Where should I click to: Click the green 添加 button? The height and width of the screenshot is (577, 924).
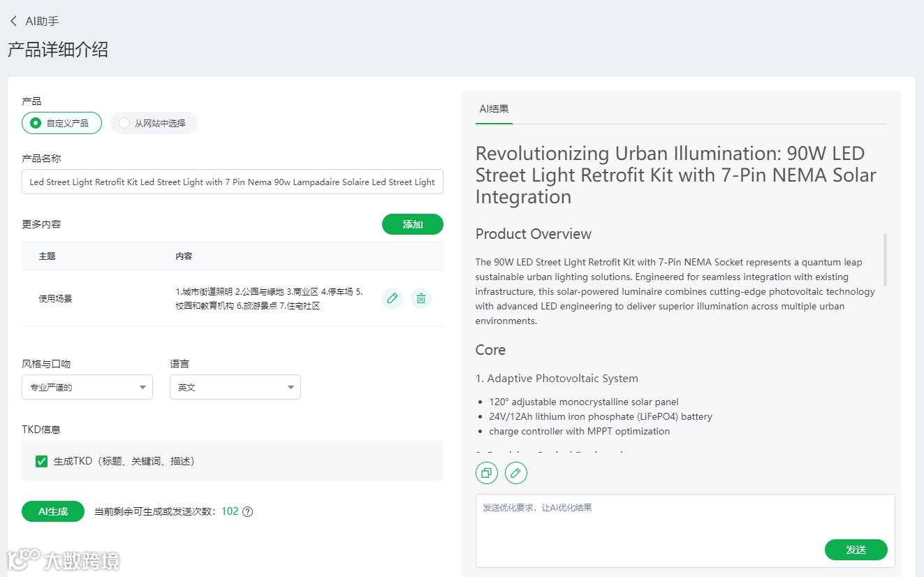click(412, 224)
